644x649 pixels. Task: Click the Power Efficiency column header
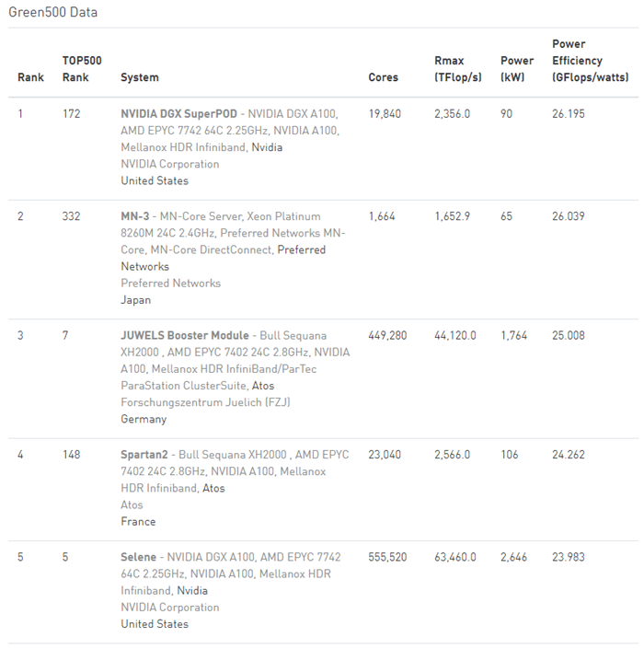589,61
